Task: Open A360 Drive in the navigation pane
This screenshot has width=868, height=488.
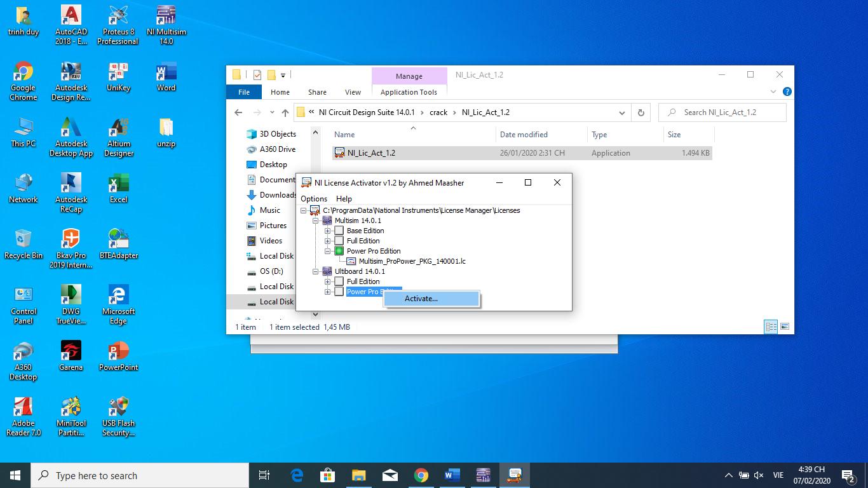Action: point(278,149)
